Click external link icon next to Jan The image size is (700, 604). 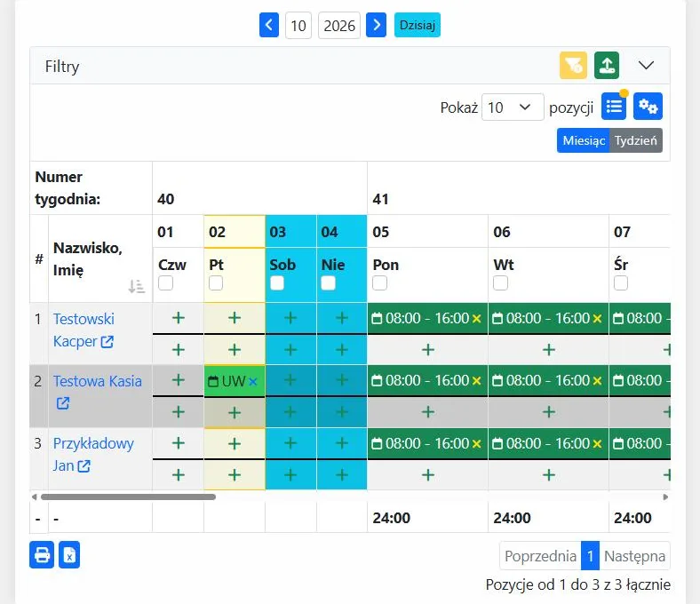click(84, 466)
